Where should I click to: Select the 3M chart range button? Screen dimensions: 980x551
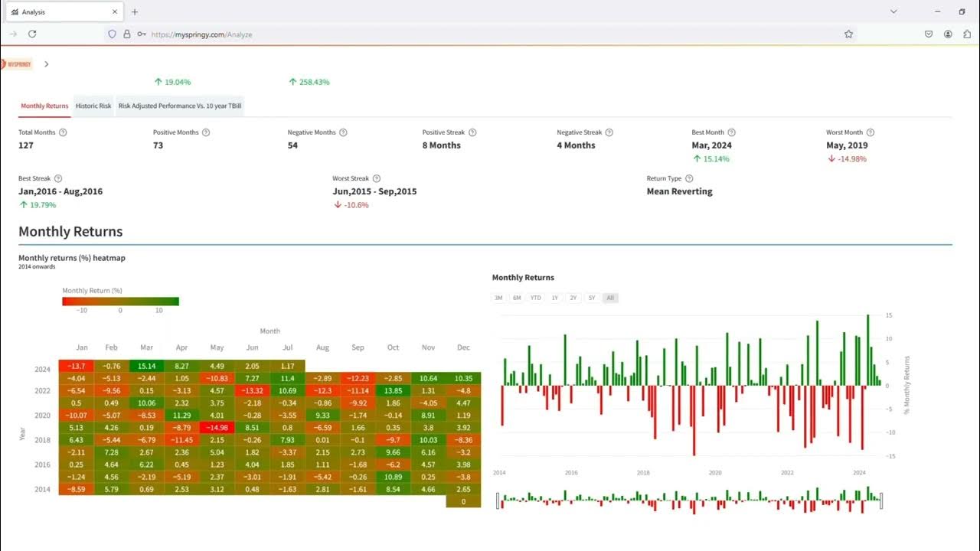(x=498, y=298)
